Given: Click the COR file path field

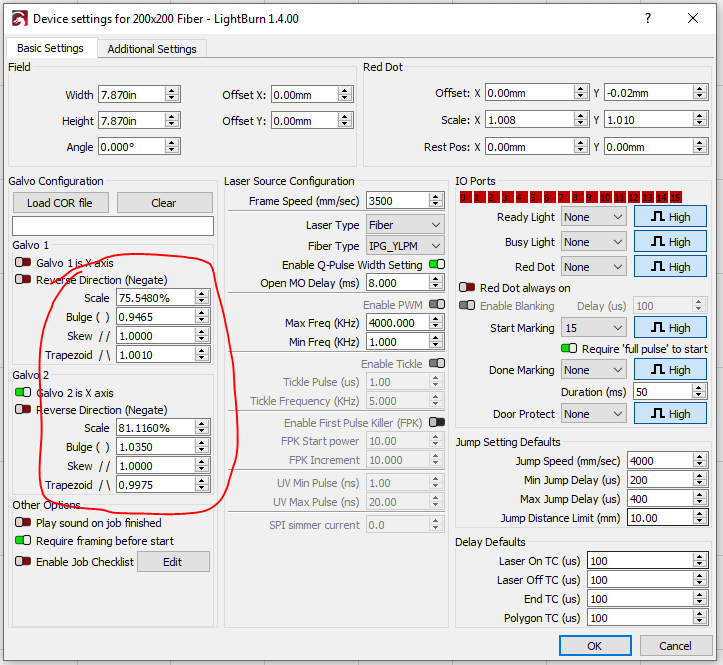Looking at the screenshot, I should [113, 226].
